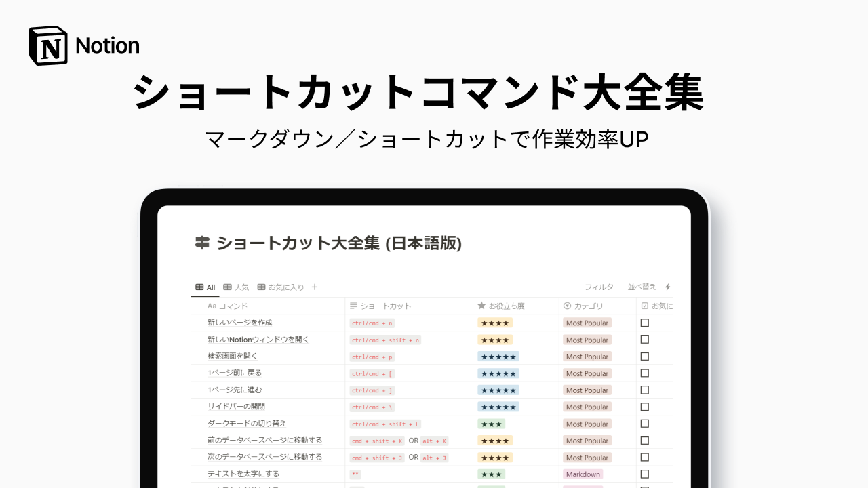Click the ctrl/cmd + shift + n shortcut

(x=386, y=340)
